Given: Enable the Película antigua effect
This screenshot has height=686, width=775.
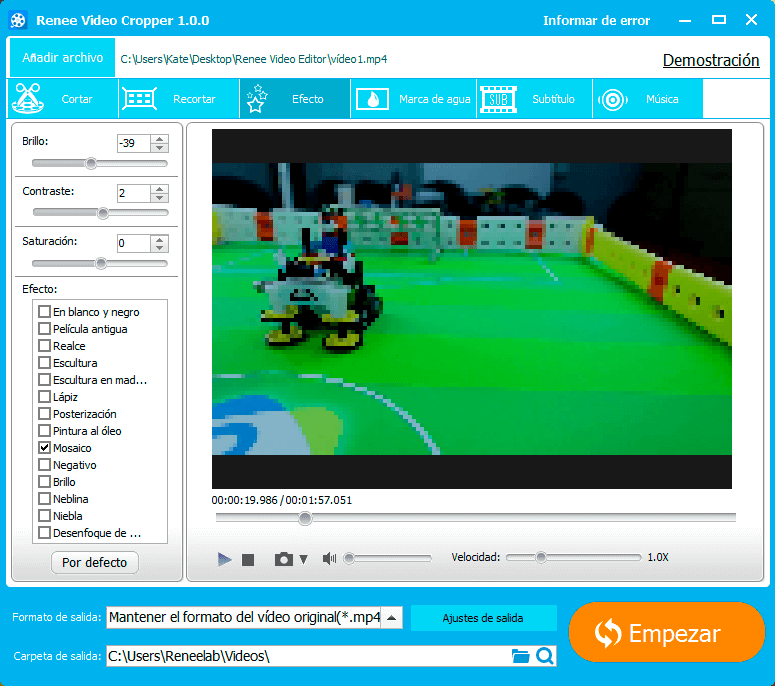Looking at the screenshot, I should (x=44, y=329).
